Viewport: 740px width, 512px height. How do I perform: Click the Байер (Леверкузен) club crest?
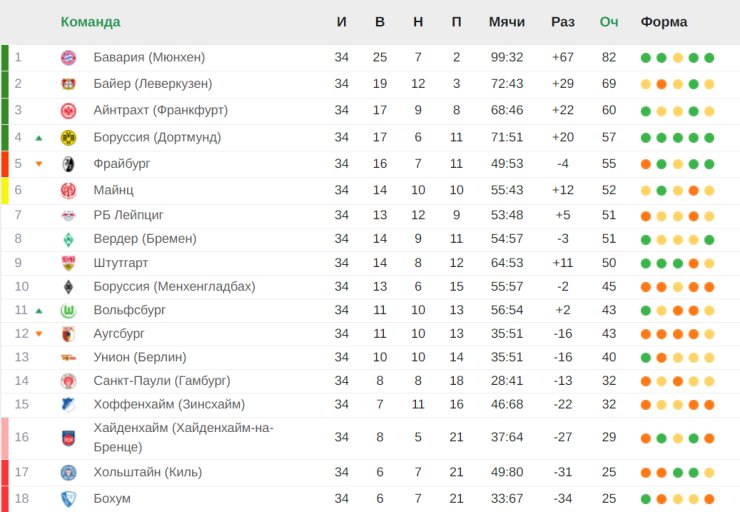pyautogui.click(x=68, y=84)
